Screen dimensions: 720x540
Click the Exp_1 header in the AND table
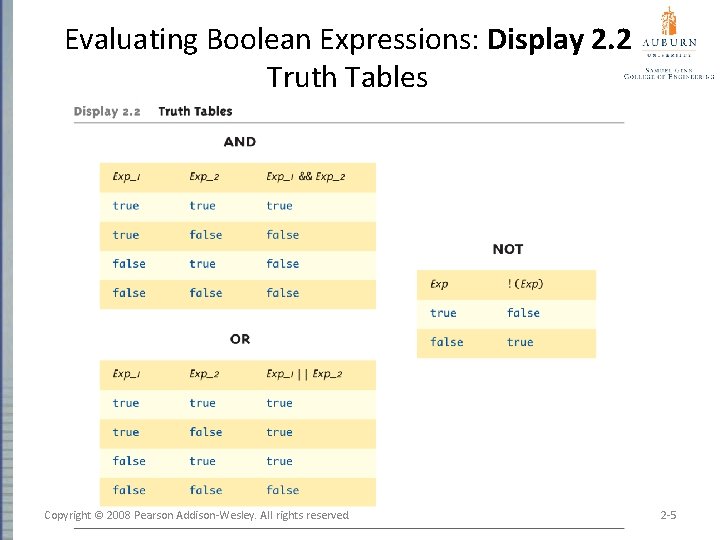tap(126, 177)
